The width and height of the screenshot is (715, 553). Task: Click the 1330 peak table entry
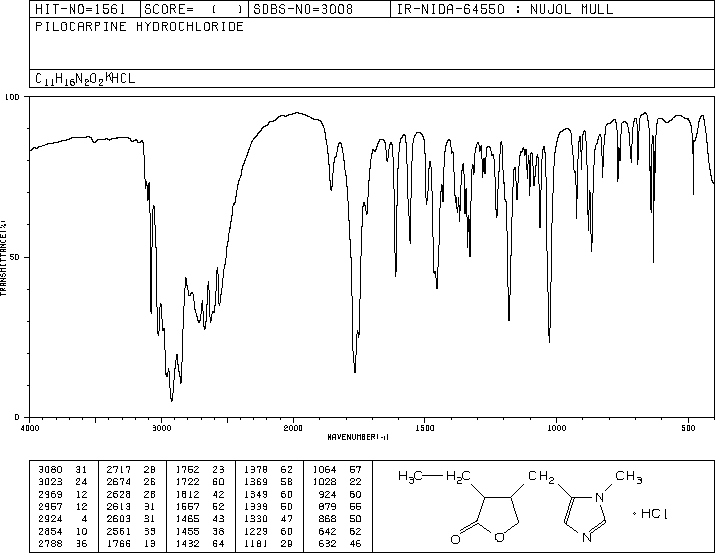[x=268, y=519]
